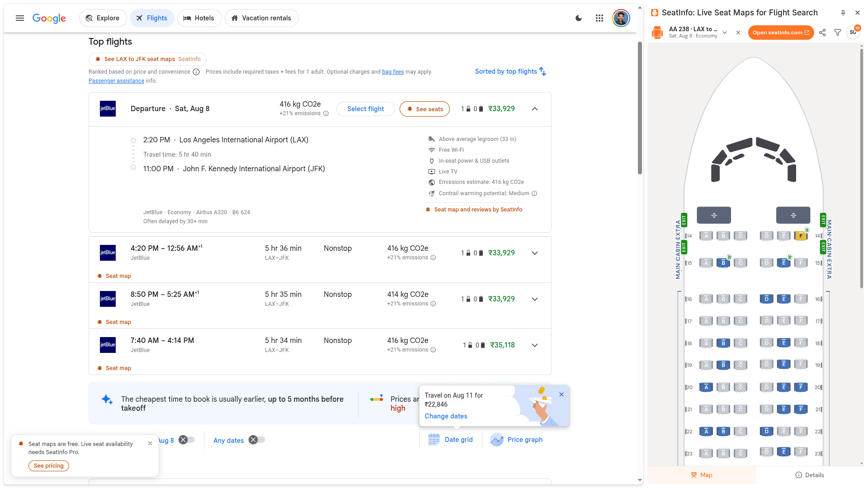Screen dimensions: 868x488
Task: Click the SeatInfo orange logo in flight selector
Action: 657,33
